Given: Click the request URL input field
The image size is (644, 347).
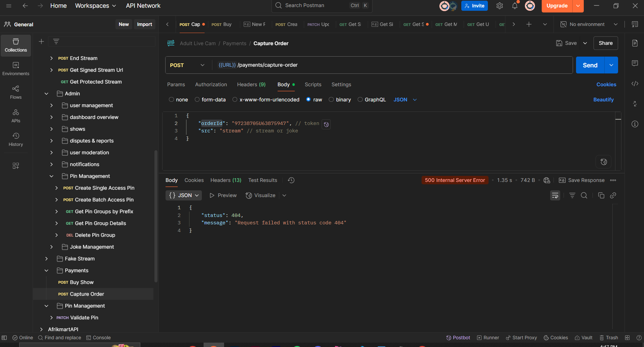Looking at the screenshot, I should click(x=392, y=65).
